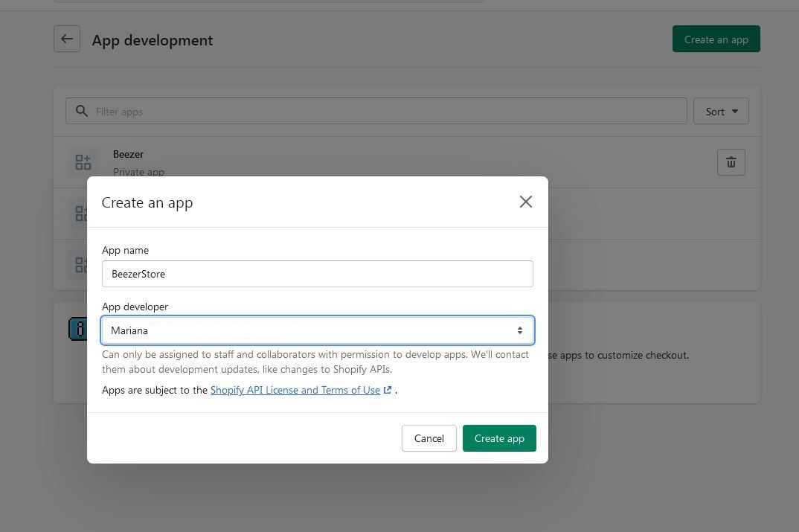The width and height of the screenshot is (799, 532).
Task: Confirm with the green Create app button
Action: click(498, 438)
